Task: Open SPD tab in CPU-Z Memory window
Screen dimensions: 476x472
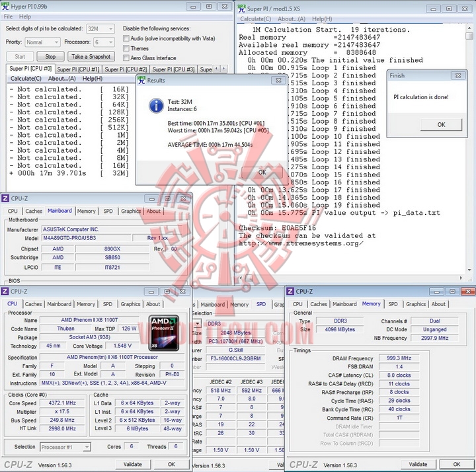Action: (x=393, y=304)
